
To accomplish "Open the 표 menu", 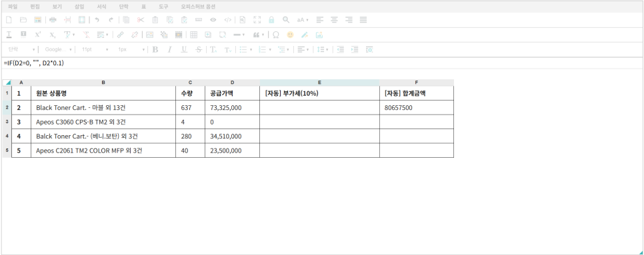I will [144, 7].
